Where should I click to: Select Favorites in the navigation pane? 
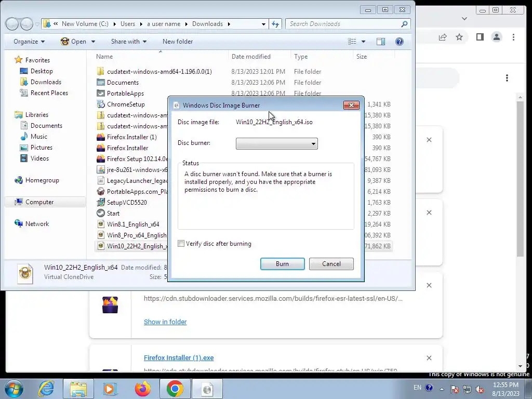click(37, 60)
